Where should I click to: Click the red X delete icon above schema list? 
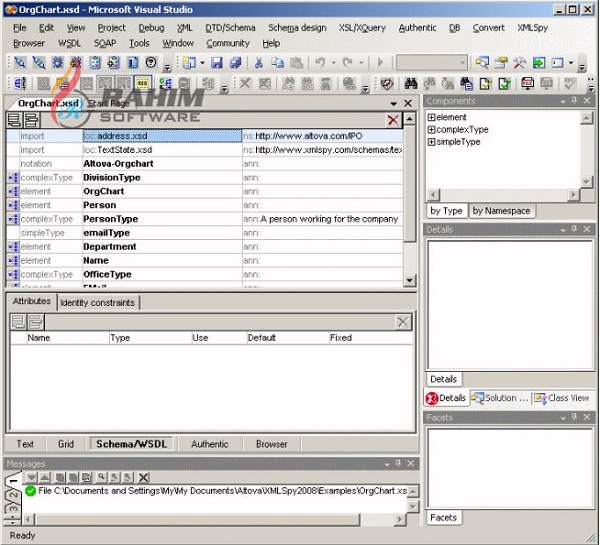[393, 120]
